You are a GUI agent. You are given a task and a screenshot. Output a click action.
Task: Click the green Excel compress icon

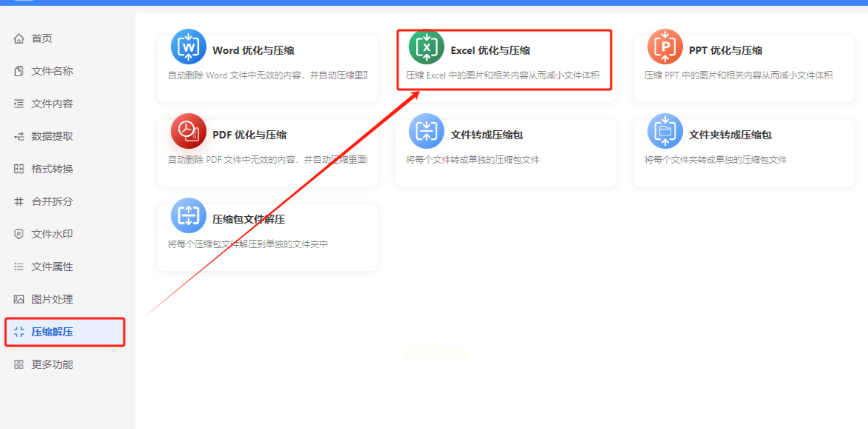426,47
